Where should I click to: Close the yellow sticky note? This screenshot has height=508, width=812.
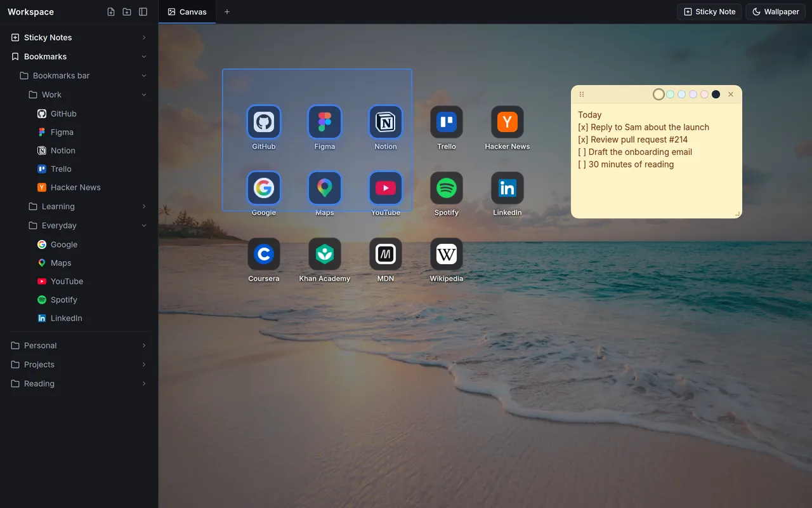point(731,95)
